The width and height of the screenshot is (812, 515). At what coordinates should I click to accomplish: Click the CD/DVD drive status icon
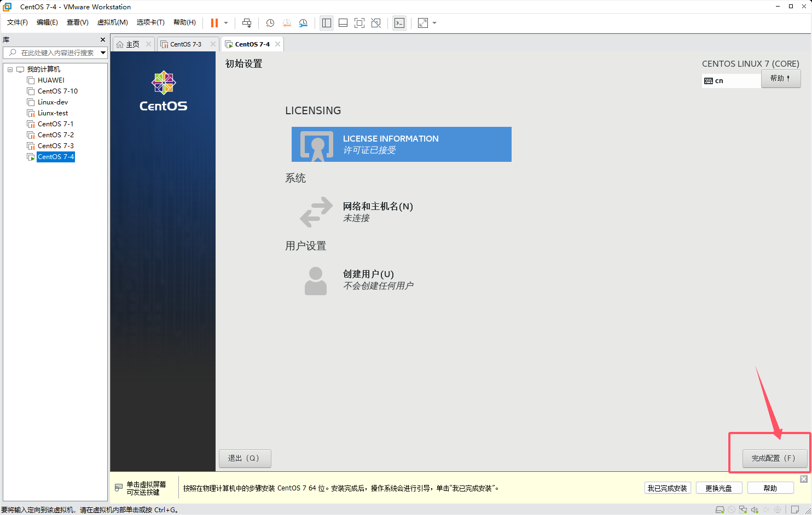[732, 510]
